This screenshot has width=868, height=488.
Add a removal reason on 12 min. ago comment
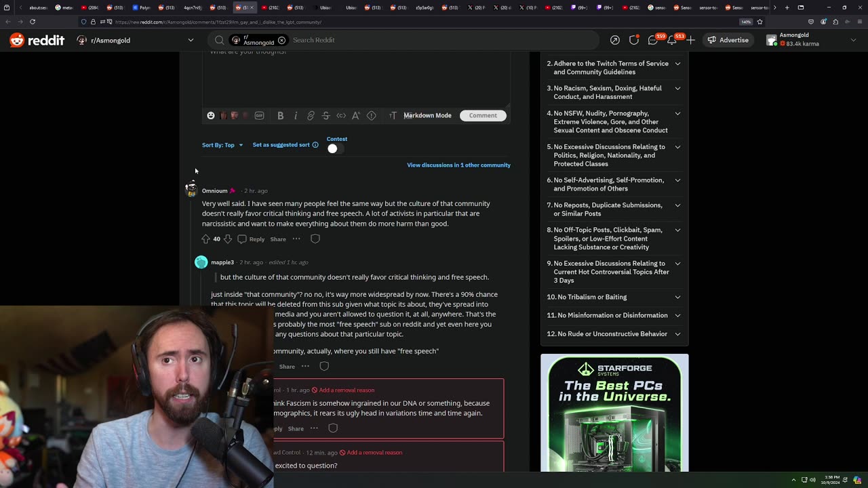click(x=370, y=453)
